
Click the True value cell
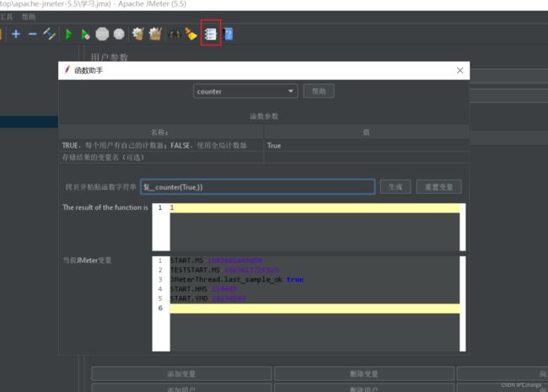point(366,145)
